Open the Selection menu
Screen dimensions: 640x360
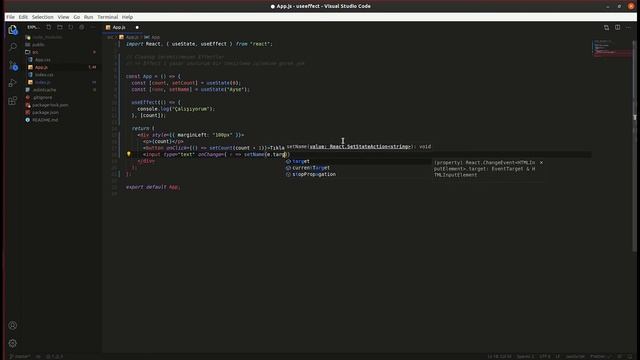click(x=43, y=17)
